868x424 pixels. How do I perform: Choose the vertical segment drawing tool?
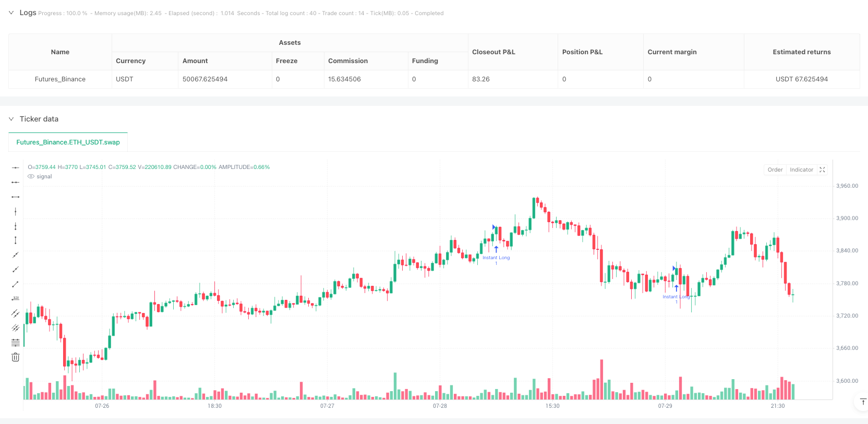pos(16,240)
